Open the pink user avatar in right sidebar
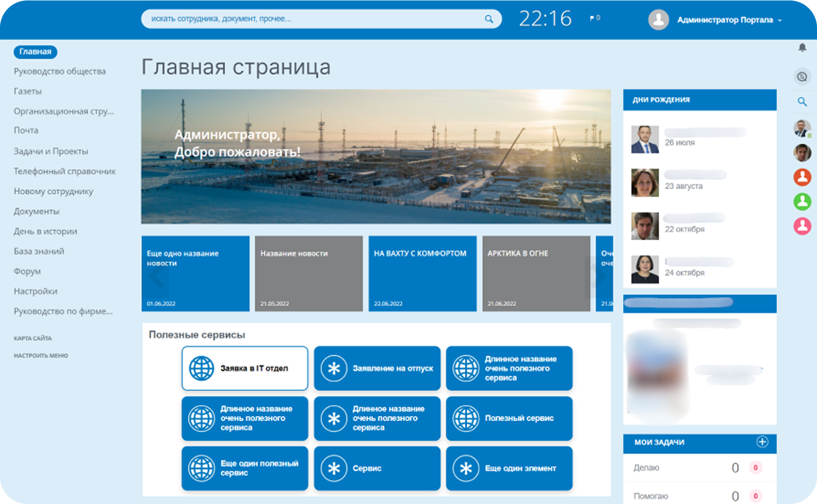 (x=802, y=226)
